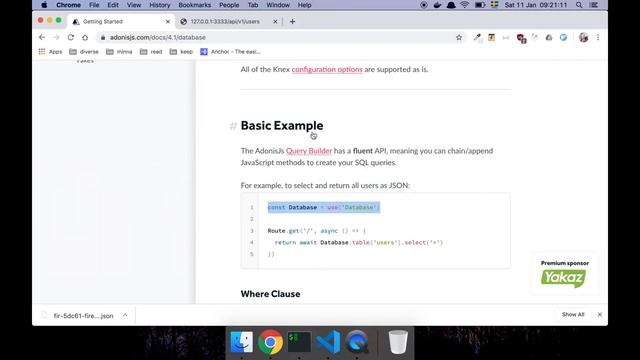Open Visual Studio Code from the Dock
640x360 pixels.
[328, 342]
